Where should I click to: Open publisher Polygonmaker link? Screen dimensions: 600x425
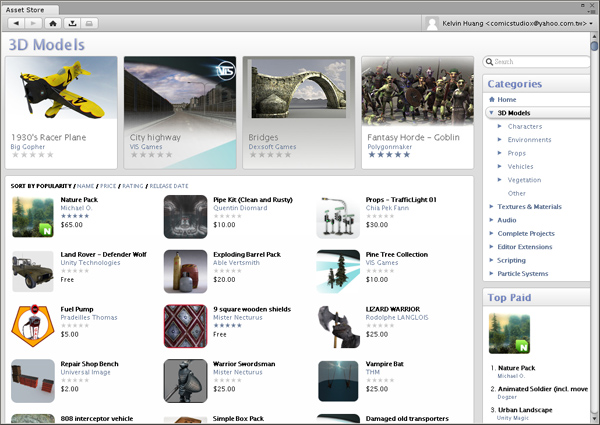point(390,147)
